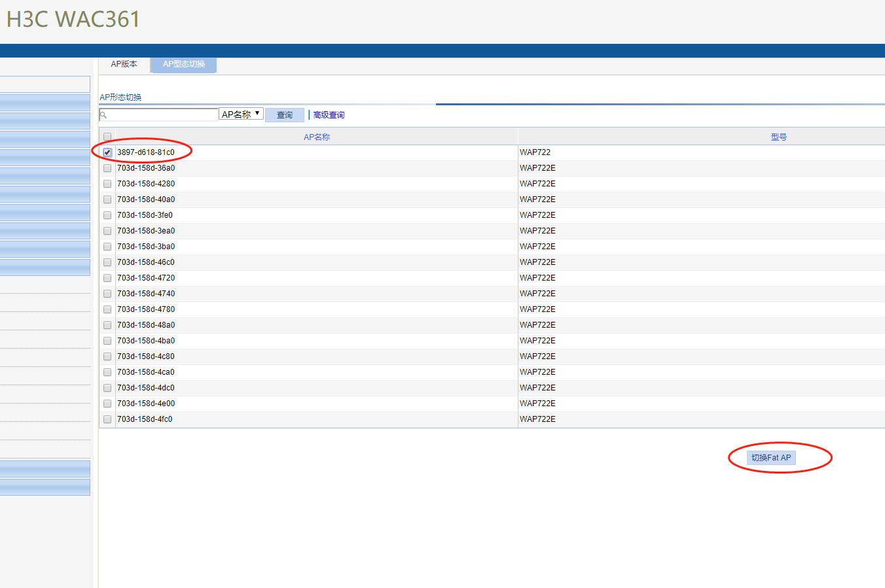Select the 703d-158d-4ca0 checkbox
Image resolution: width=885 pixels, height=588 pixels.
[x=107, y=372]
